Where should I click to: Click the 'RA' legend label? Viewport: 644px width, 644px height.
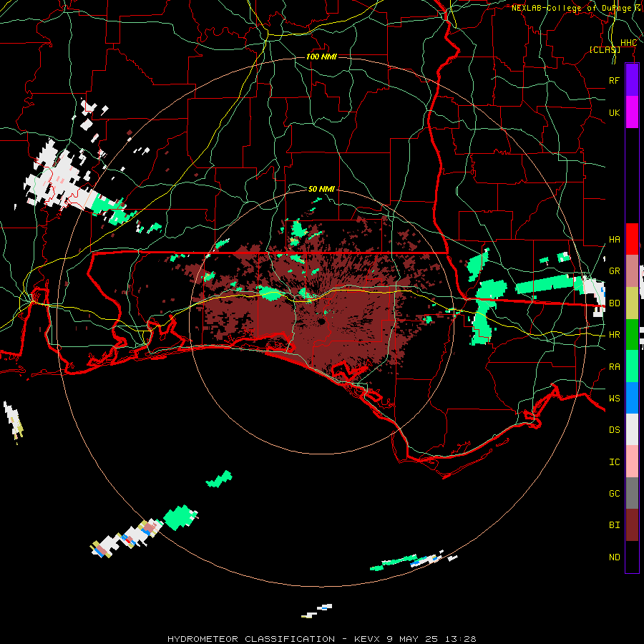click(x=614, y=367)
